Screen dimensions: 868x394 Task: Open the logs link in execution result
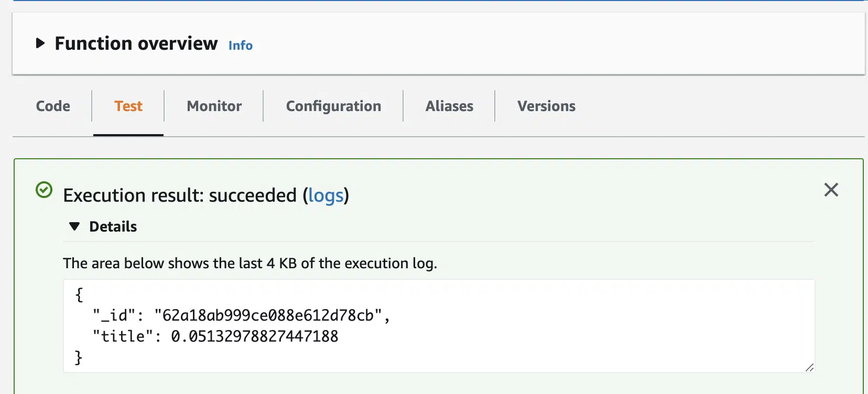point(325,195)
